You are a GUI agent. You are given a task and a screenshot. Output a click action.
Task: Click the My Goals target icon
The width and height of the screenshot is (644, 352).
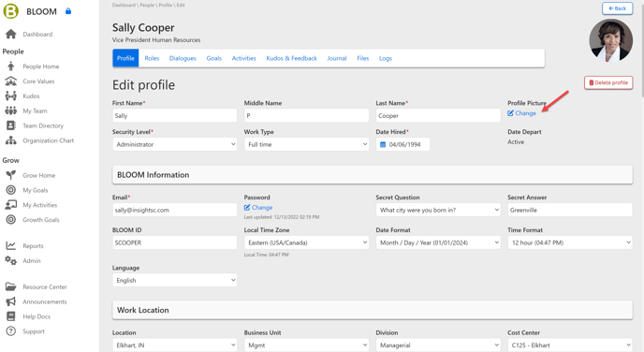point(11,190)
